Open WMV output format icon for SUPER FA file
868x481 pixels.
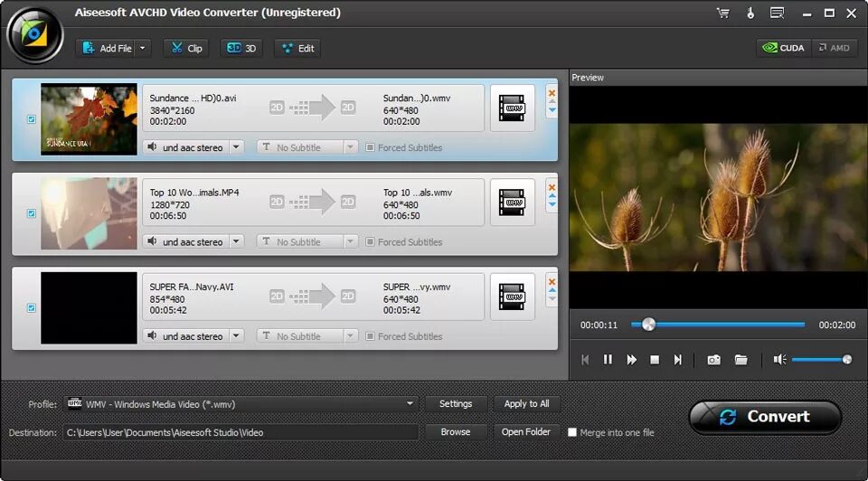512,297
